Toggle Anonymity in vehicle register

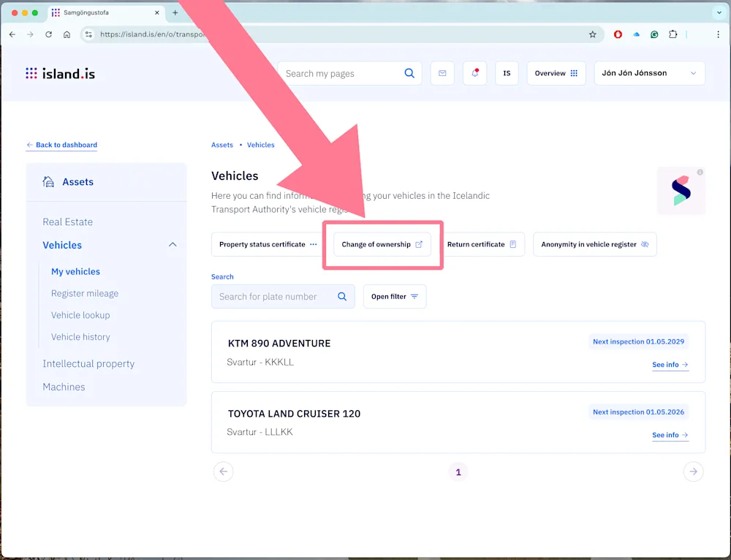[595, 244]
